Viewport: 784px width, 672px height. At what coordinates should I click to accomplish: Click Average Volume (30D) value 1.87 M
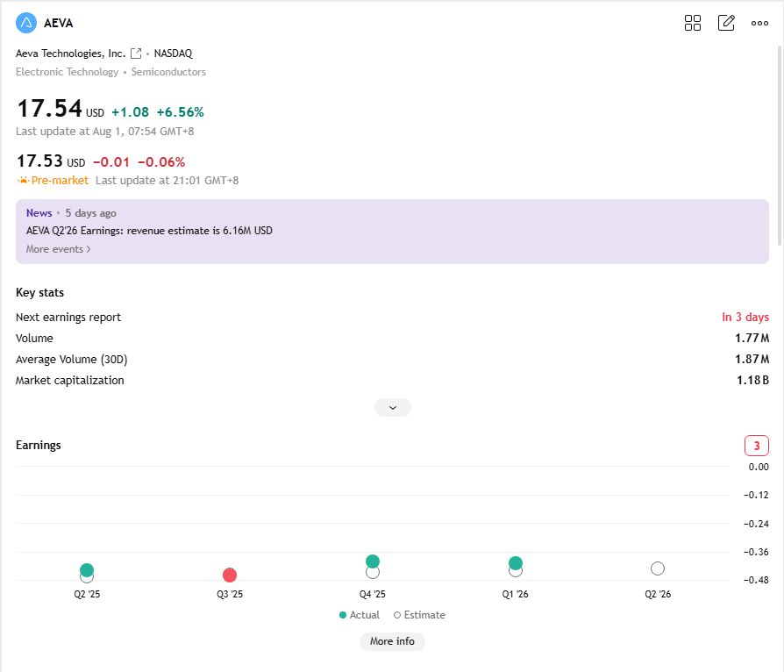pos(752,360)
